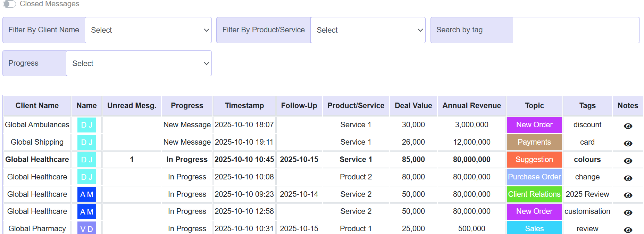Image resolution: width=644 pixels, height=234 pixels.
Task: Click the orange Suggestion topic label
Action: pos(534,160)
